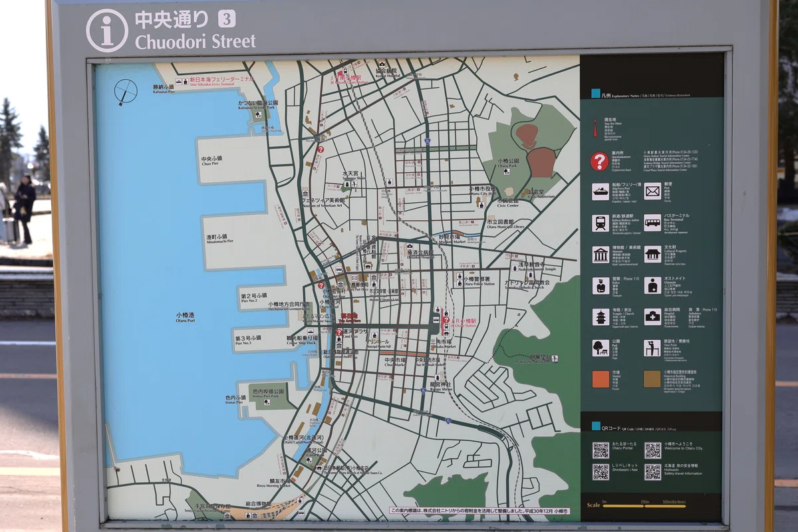Select the View Point legend icon
The image size is (798, 532).
pos(652,348)
